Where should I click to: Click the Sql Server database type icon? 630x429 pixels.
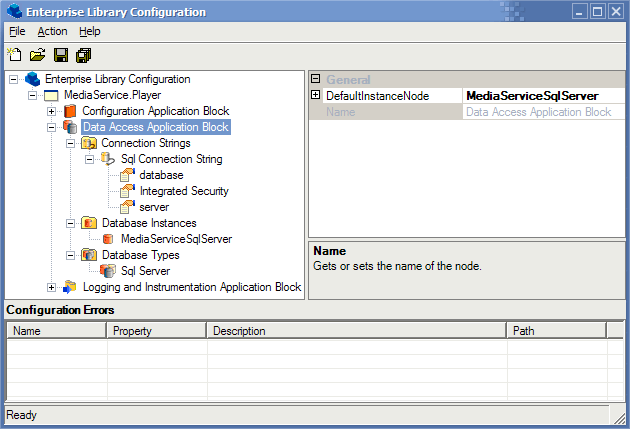pos(108,271)
